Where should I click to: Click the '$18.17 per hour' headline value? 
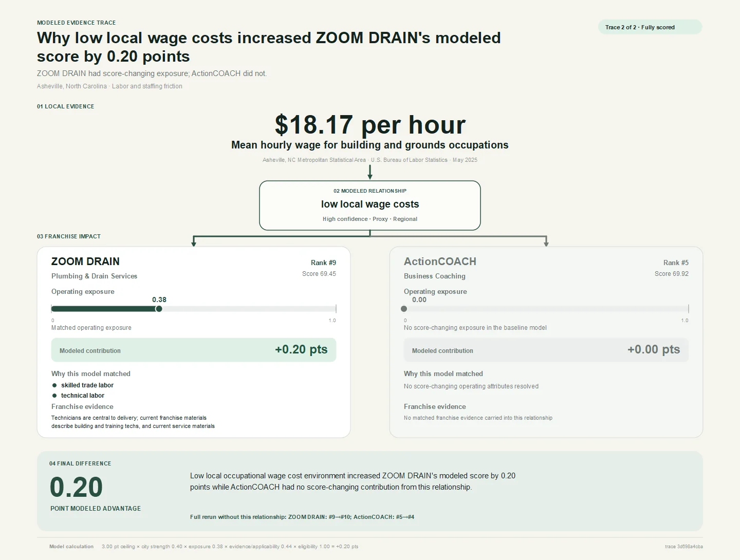[370, 124]
